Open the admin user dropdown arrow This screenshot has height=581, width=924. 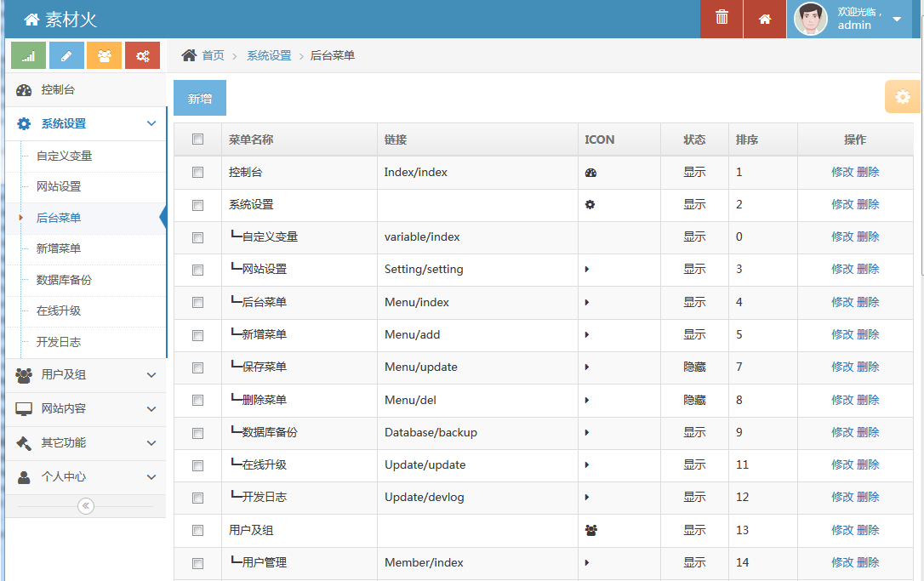(x=896, y=20)
